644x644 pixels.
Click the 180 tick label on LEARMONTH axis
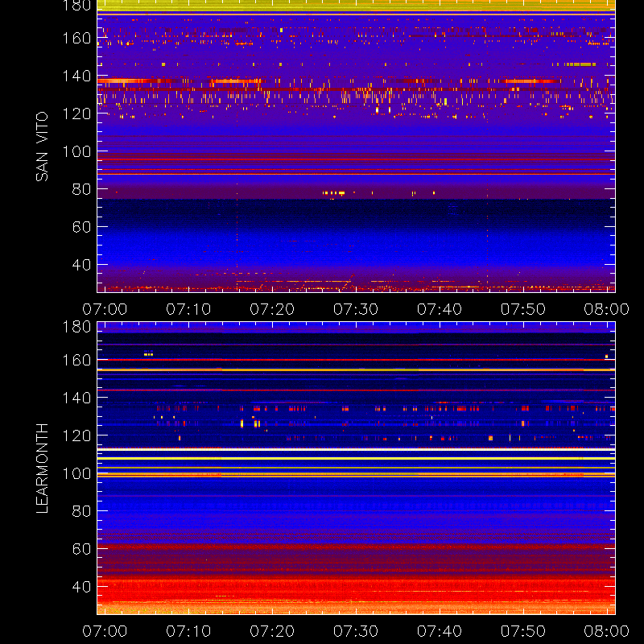76,327
